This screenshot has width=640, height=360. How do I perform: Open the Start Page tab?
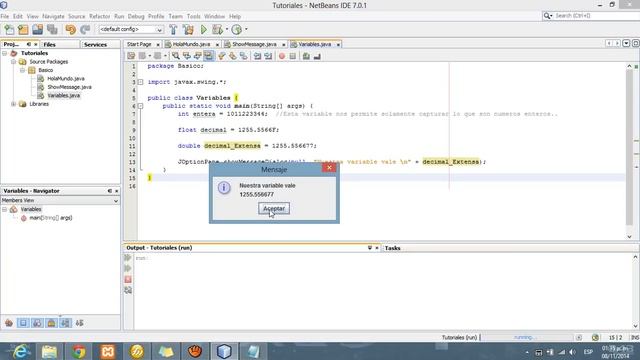(x=139, y=44)
